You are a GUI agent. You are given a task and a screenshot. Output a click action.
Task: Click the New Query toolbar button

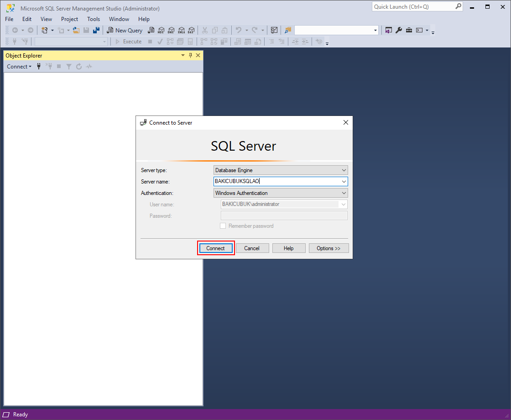[x=125, y=30]
